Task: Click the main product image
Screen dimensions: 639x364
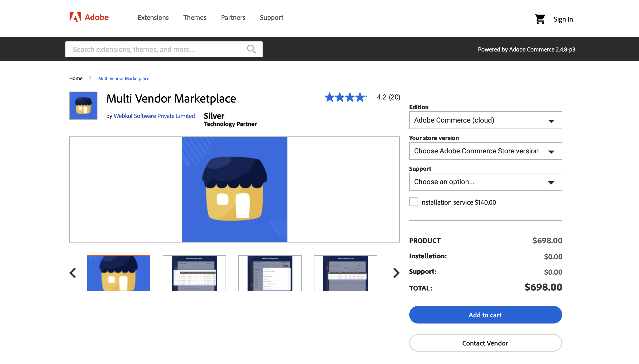Action: [234, 189]
